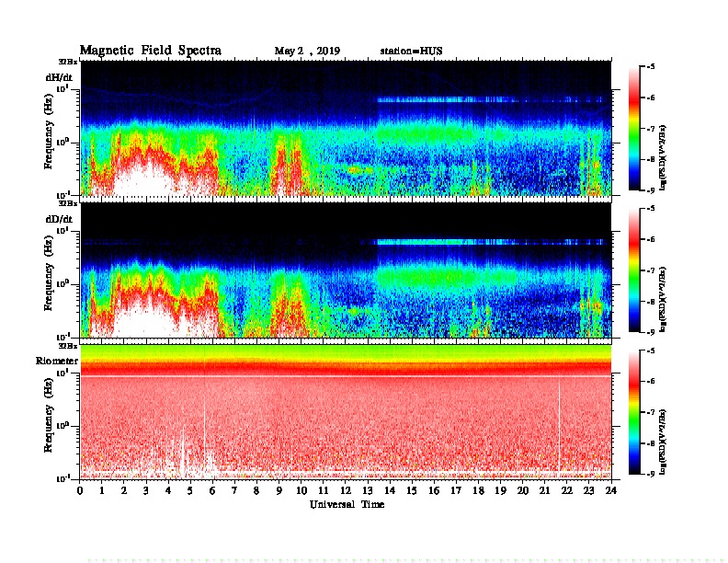Screen dimensions: 728x563
Task: Click the 'dD/dt' panel label
Action: pos(59,219)
